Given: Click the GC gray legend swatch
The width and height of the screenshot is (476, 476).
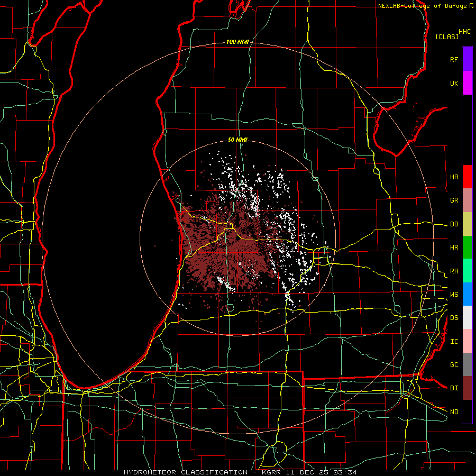Looking at the screenshot, I should [467, 364].
